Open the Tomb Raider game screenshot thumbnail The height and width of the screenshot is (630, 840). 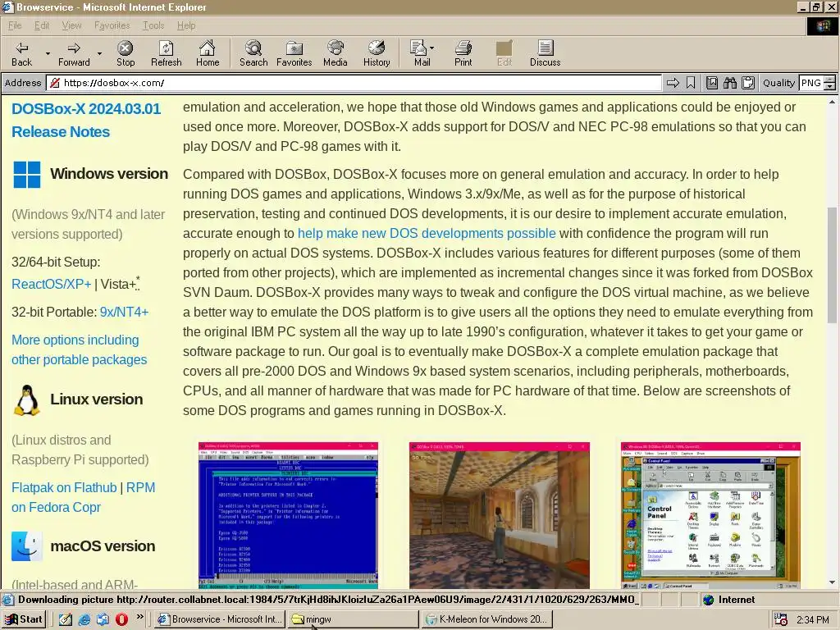pos(500,515)
